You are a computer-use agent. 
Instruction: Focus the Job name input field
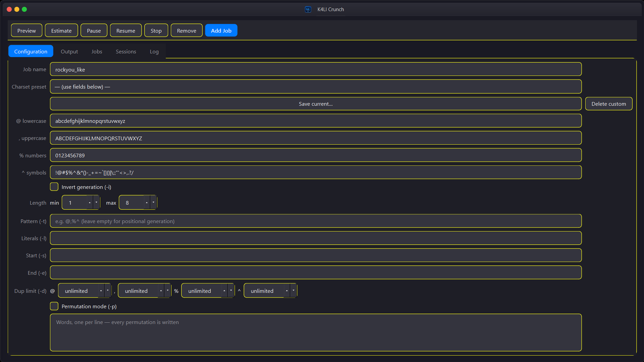point(316,69)
